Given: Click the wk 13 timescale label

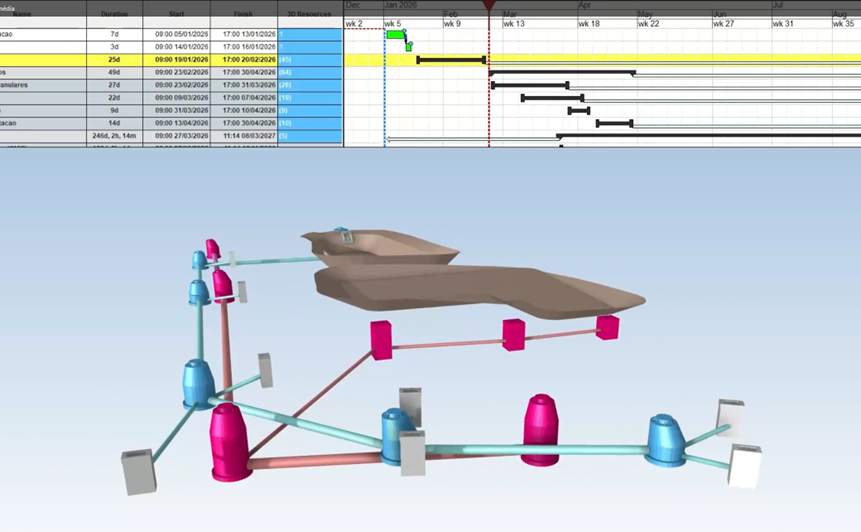Looking at the screenshot, I should point(515,23).
